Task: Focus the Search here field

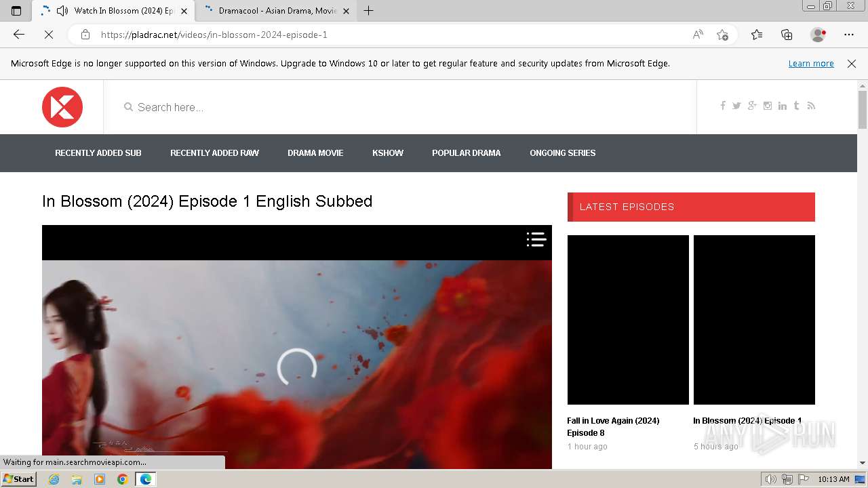Action: pyautogui.click(x=400, y=107)
